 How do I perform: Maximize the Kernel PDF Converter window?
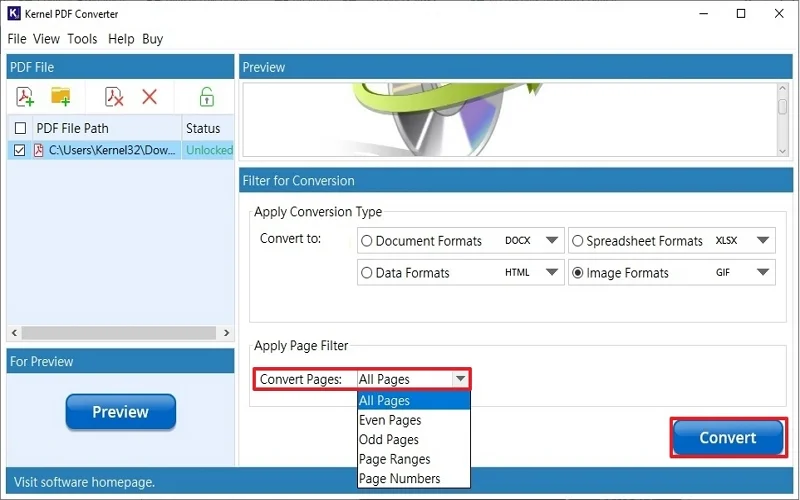[x=741, y=14]
